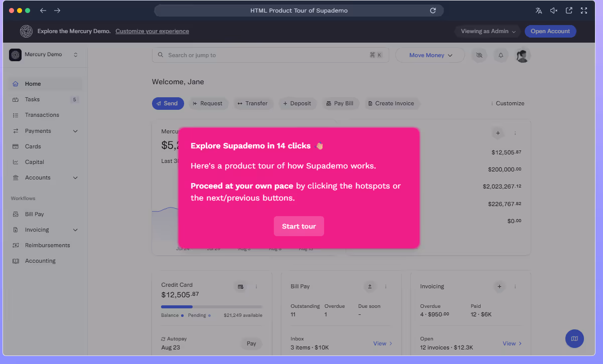The width and height of the screenshot is (603, 364).
Task: Open Transactions in the sidebar
Action: point(45,115)
